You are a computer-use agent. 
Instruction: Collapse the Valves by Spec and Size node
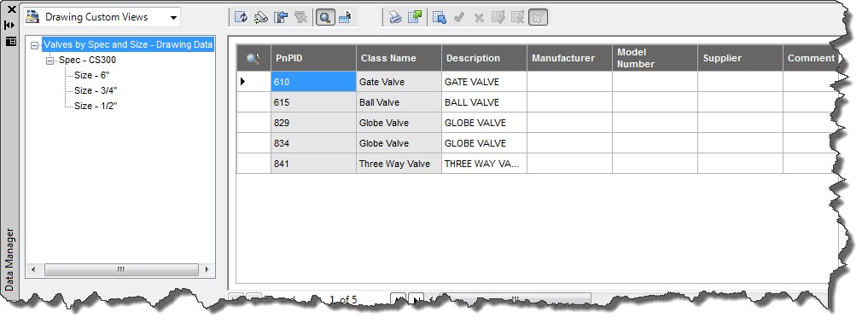pyautogui.click(x=36, y=45)
